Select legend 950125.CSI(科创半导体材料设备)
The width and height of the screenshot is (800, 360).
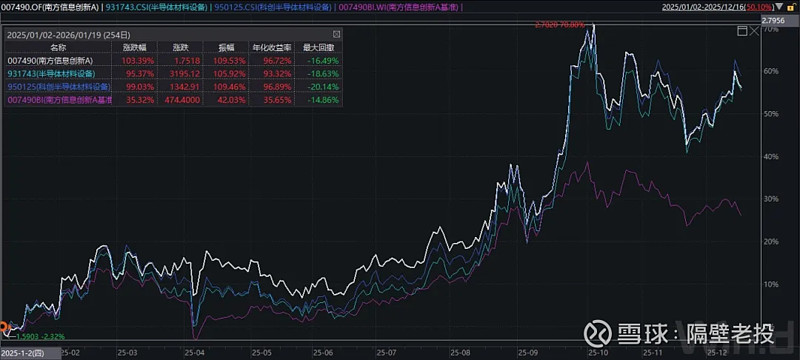tap(273, 7)
